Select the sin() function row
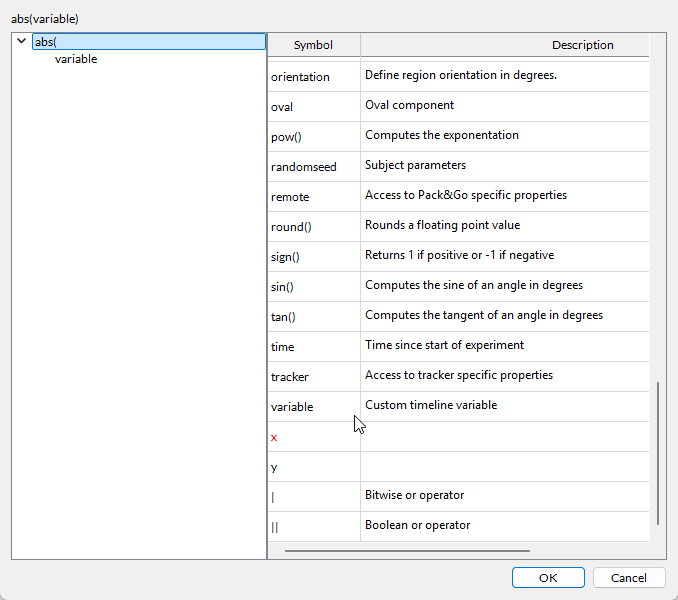The width and height of the screenshot is (678, 600). coord(283,287)
